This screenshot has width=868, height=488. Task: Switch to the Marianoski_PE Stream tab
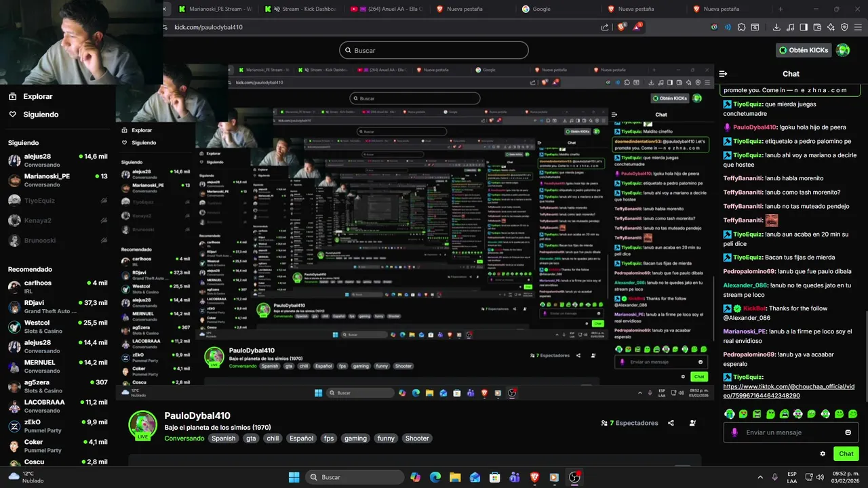[216, 9]
